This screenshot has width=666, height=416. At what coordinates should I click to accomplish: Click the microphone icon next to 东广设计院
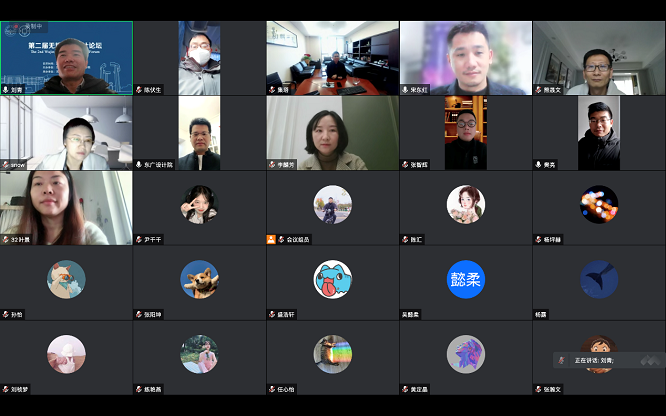pos(138,165)
